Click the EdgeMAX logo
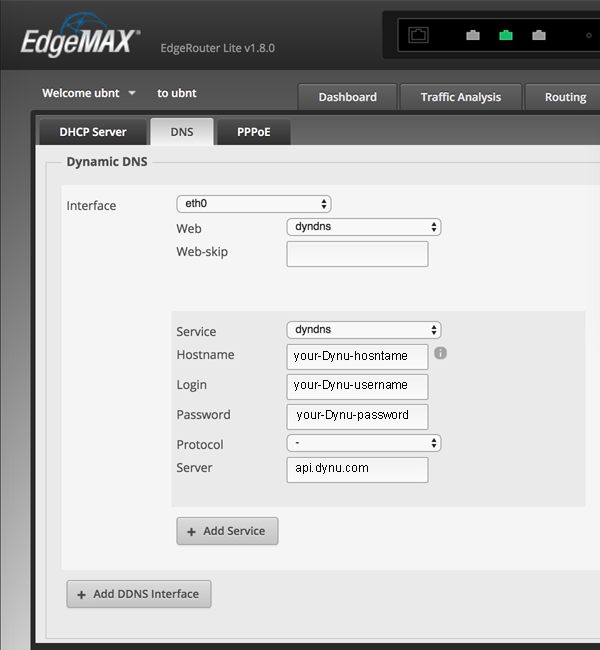600x650 pixels. [x=80, y=35]
